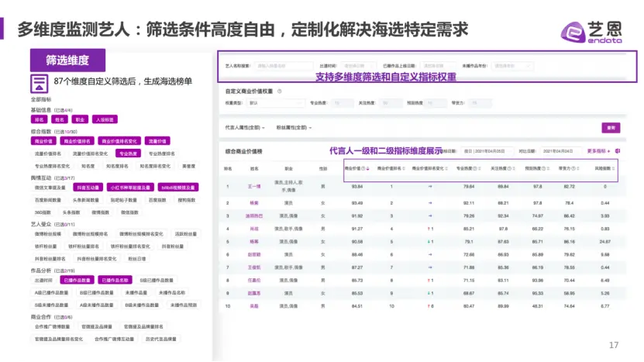Sort by 带货力 column icon

578,168
